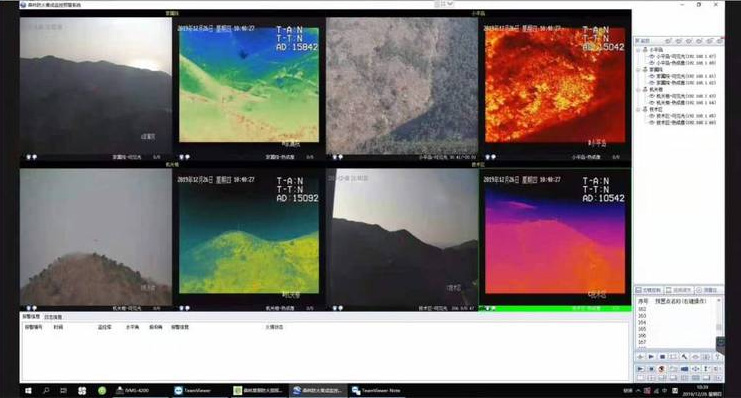Collapse the fourth station group in the device tree
The height and width of the screenshot is (398, 741).
(638, 110)
